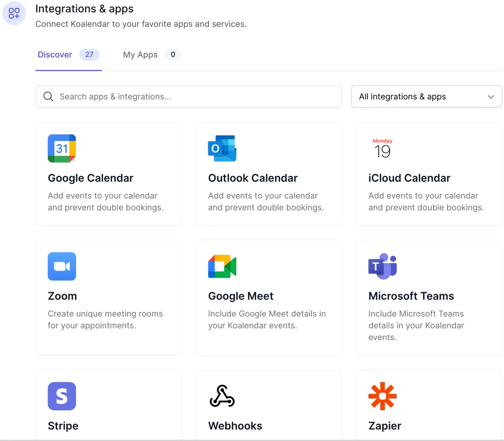The width and height of the screenshot is (504, 441).
Task: Expand the All integrations & apps filter
Action: [x=426, y=96]
